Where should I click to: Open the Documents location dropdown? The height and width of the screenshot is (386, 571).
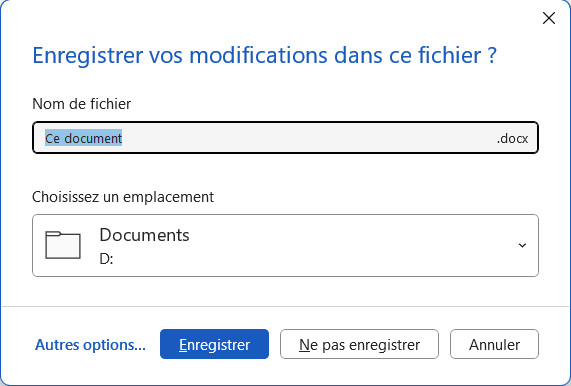(x=285, y=245)
